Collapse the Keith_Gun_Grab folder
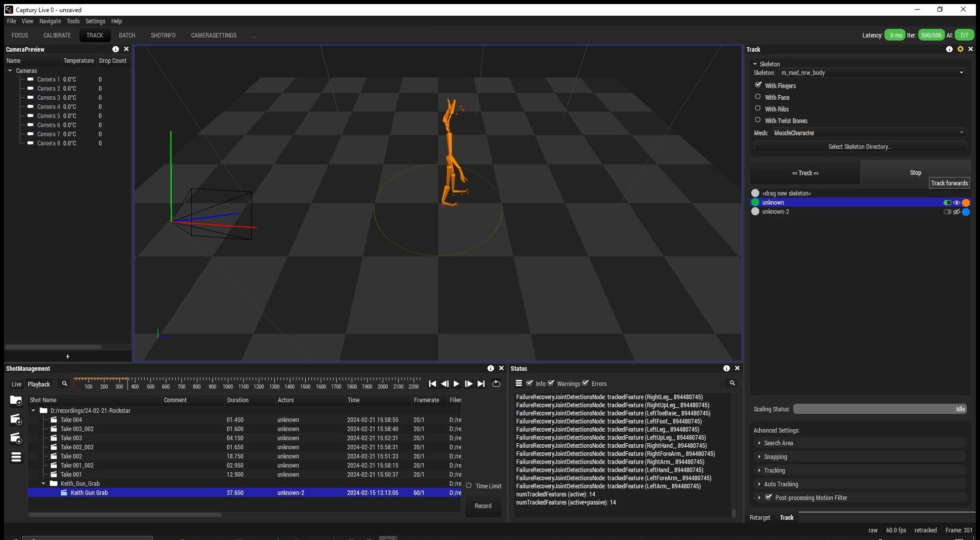The image size is (980, 540). pos(44,484)
